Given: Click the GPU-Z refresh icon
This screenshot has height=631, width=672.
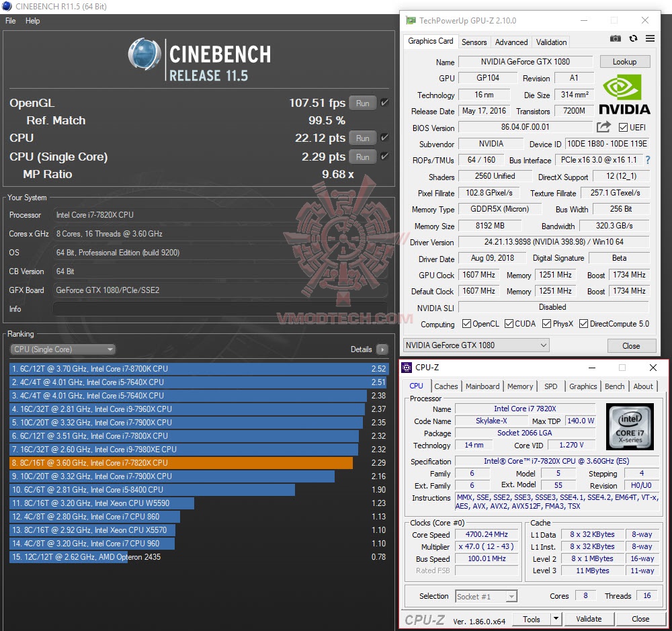Looking at the screenshot, I should tap(634, 38).
